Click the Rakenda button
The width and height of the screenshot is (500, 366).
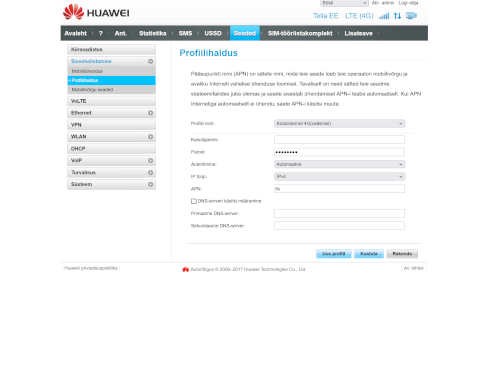[x=402, y=254]
